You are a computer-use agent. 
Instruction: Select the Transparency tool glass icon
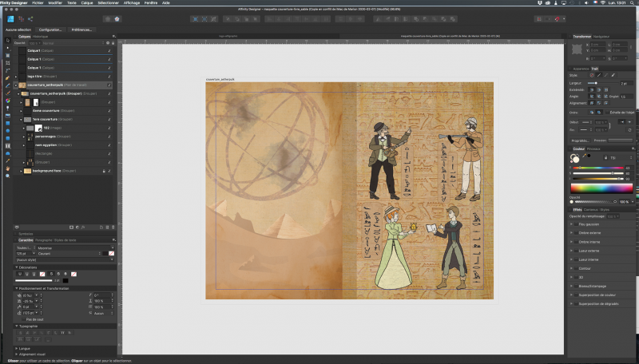(x=8, y=109)
